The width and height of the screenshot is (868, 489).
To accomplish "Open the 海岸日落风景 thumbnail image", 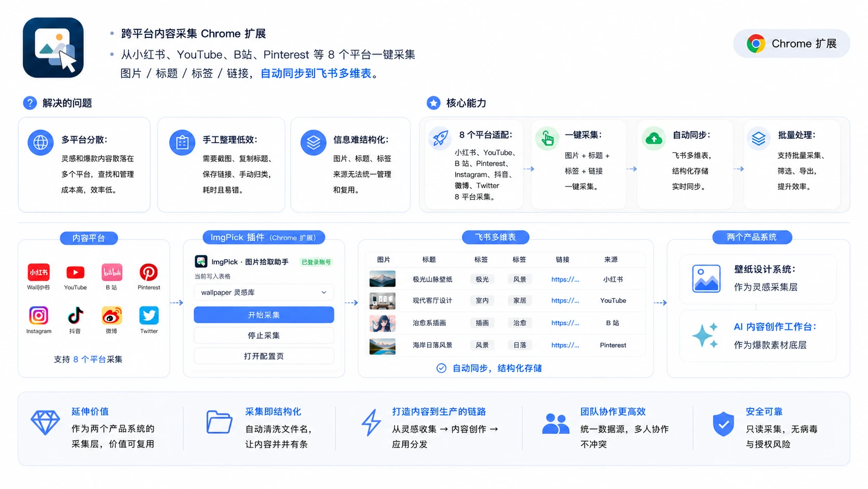I will (x=382, y=346).
